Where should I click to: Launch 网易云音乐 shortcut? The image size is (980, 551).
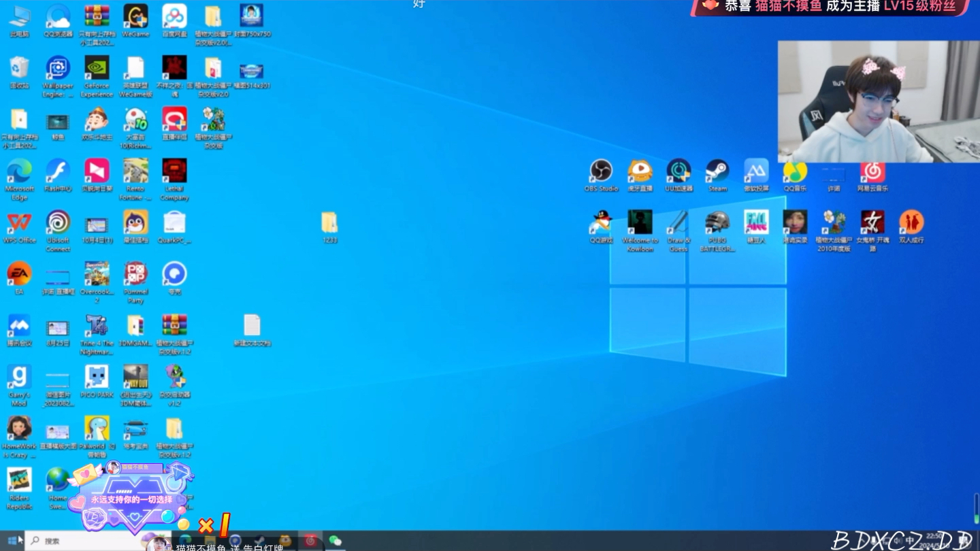coord(872,176)
